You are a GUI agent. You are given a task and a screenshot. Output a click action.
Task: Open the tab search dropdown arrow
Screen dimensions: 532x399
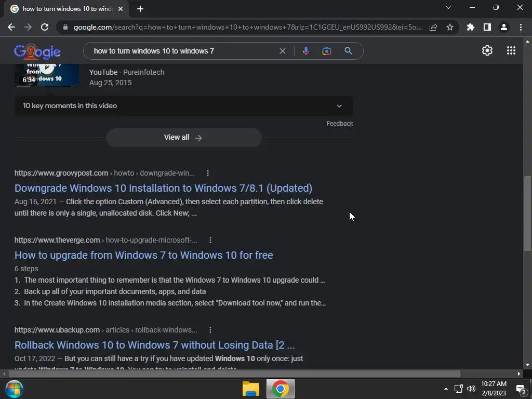448,7
